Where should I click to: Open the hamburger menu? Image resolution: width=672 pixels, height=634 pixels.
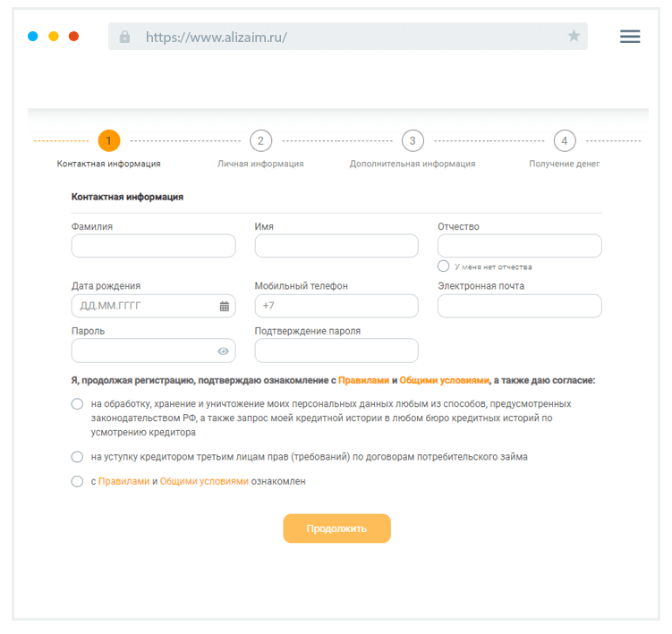pyautogui.click(x=630, y=37)
